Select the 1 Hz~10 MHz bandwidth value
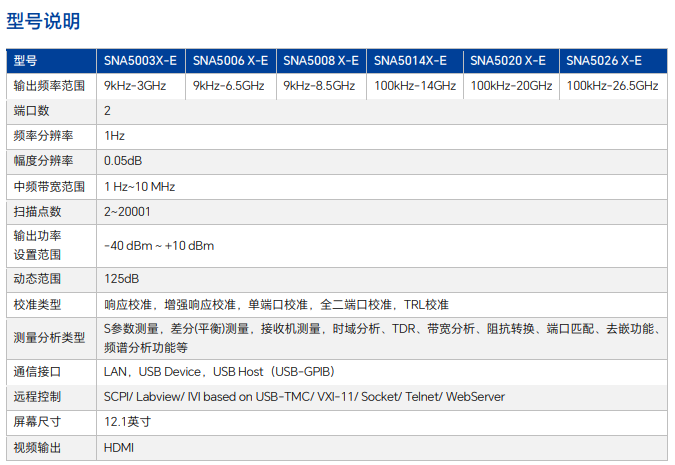 [140, 186]
